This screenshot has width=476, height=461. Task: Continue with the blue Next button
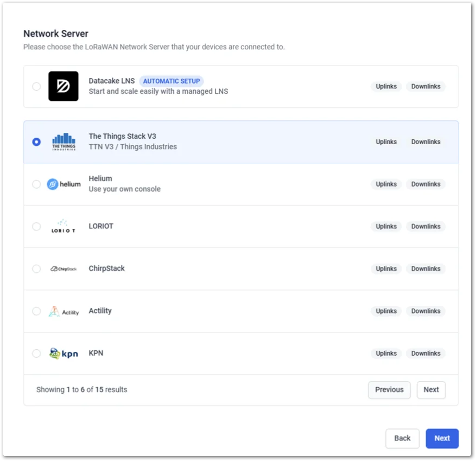[442, 438]
